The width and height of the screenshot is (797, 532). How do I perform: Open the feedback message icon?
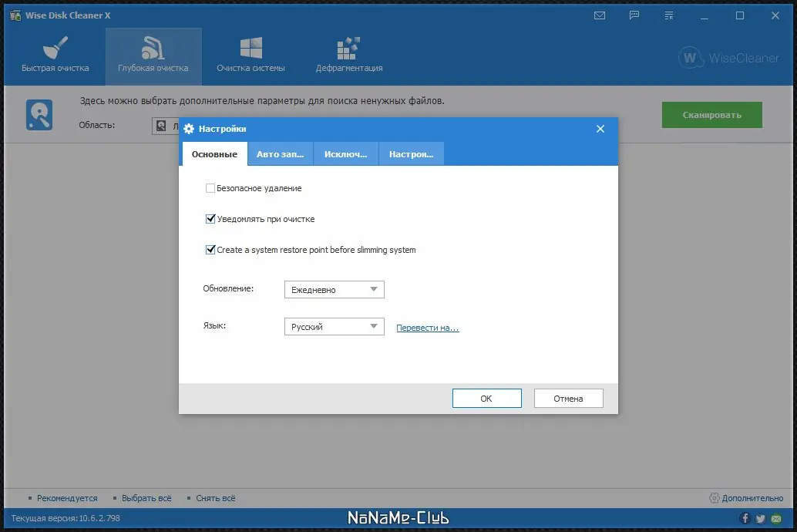(634, 15)
